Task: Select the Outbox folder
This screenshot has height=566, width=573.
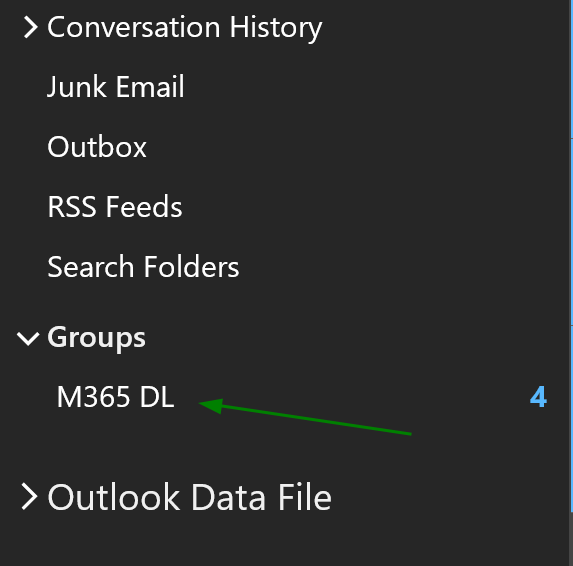Action: tap(97, 147)
